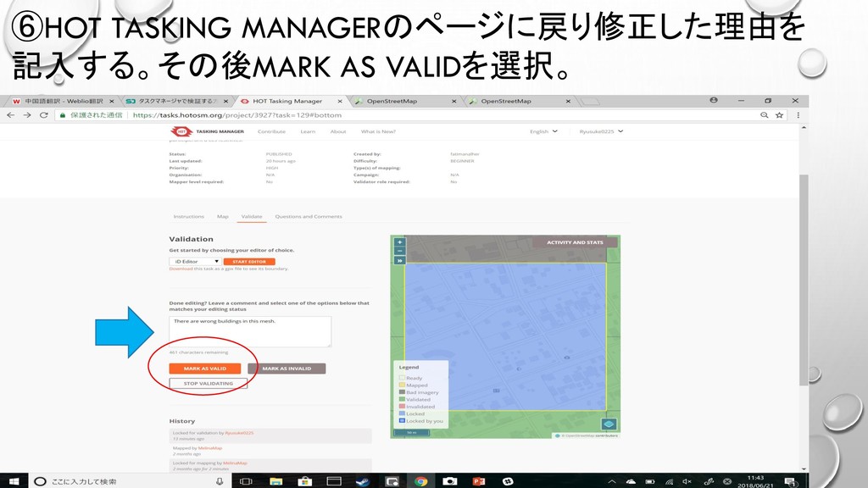Open Task View in taskbar
Viewport: 868px width, 488px height.
[246, 481]
